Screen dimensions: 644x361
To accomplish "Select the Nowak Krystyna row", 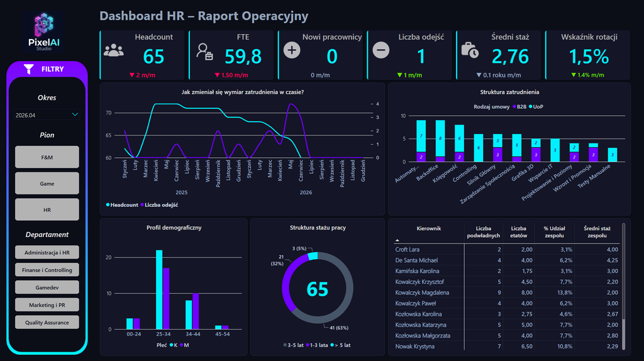I will click(x=506, y=346).
